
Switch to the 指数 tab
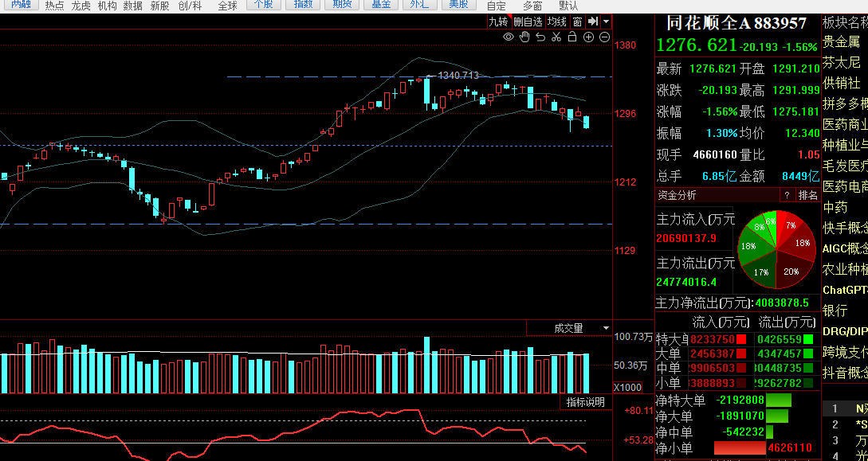point(303,5)
